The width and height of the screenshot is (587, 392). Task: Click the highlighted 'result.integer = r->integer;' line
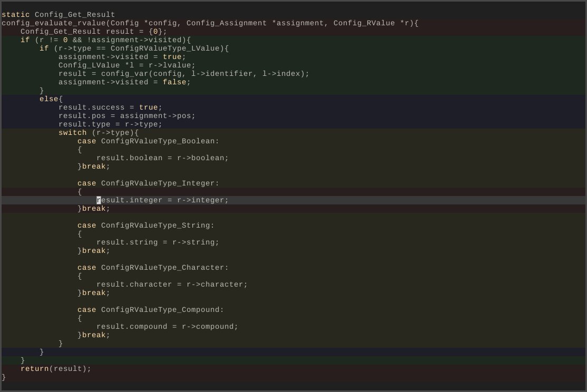[x=162, y=200]
